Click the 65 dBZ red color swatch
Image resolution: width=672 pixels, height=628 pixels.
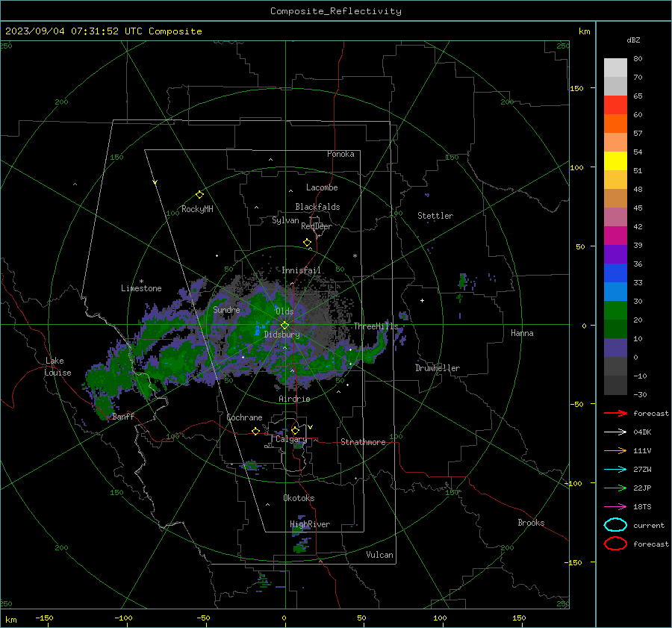[615, 105]
